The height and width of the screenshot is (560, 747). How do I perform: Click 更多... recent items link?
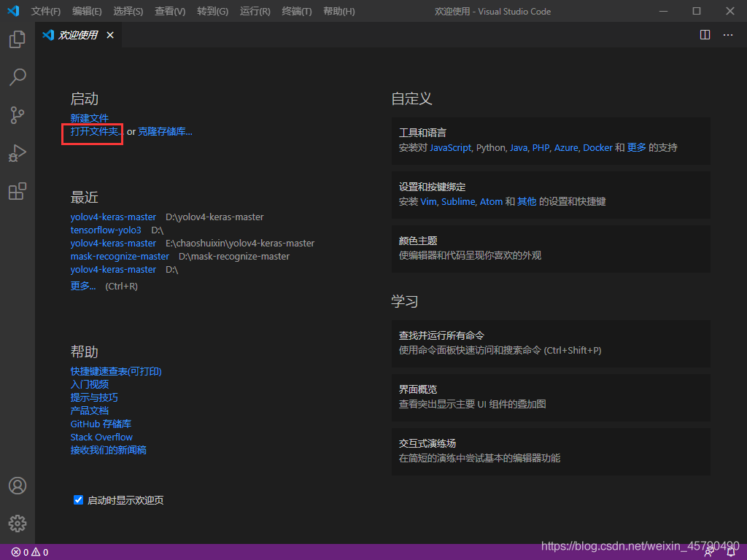click(83, 286)
